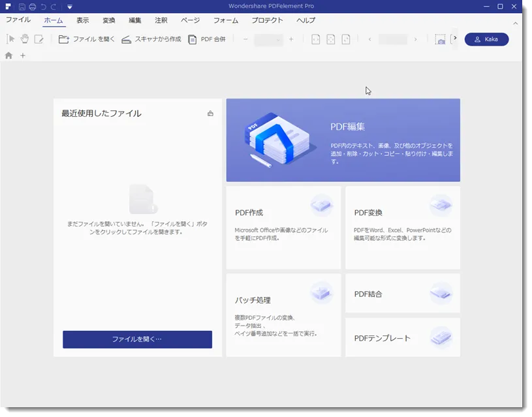This screenshot has width=532, height=417.
Task: Click the ファイルを開く… button
Action: pos(138,339)
